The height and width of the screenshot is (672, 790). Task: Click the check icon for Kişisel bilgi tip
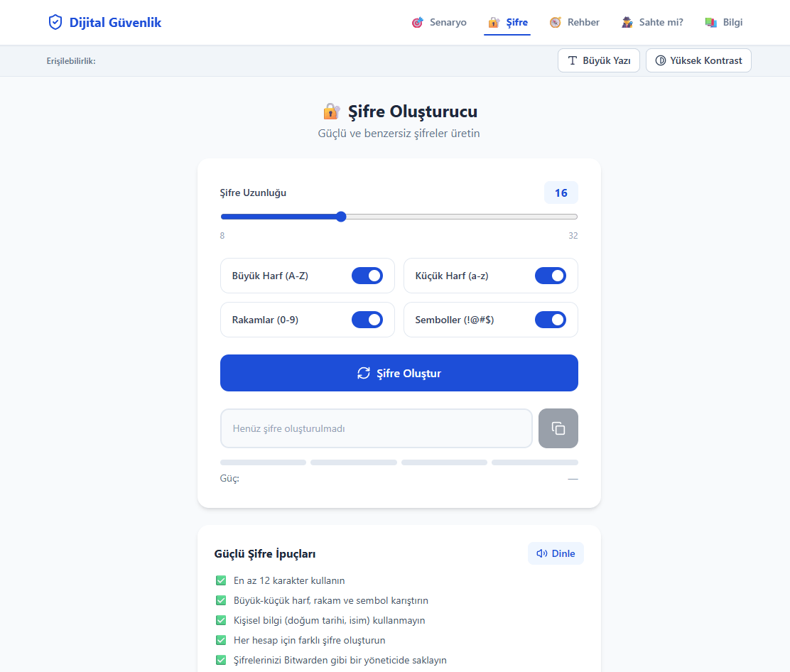(x=221, y=620)
